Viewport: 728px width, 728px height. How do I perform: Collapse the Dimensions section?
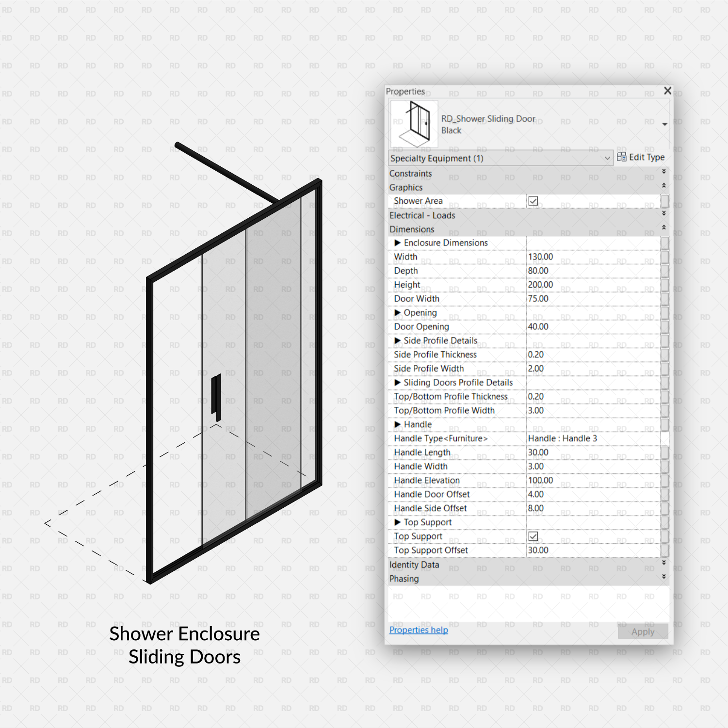pos(663,226)
